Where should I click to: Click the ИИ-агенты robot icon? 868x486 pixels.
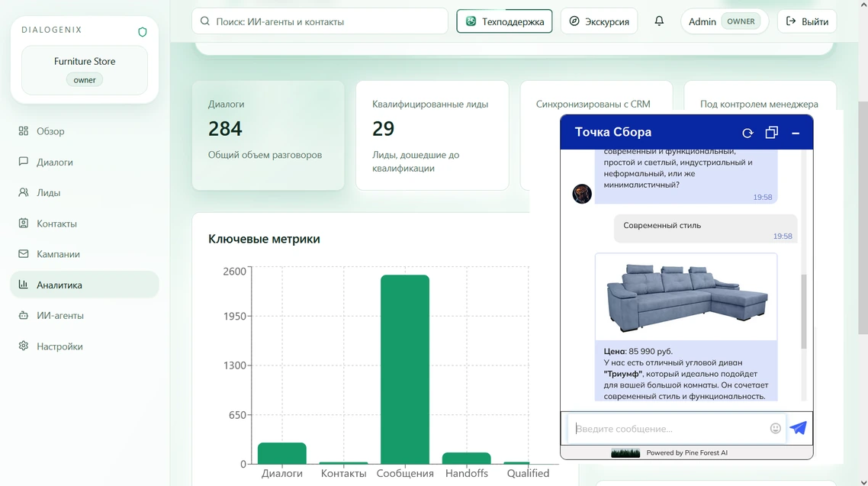pyautogui.click(x=23, y=316)
